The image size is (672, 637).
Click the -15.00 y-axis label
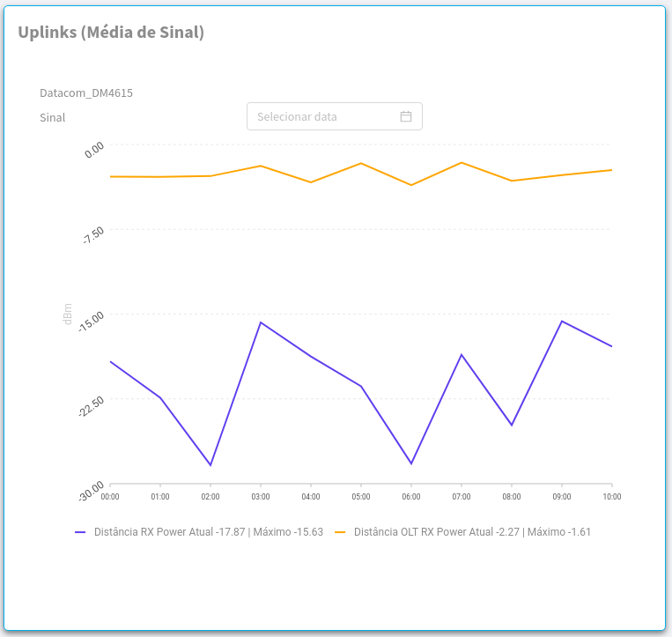[92, 321]
